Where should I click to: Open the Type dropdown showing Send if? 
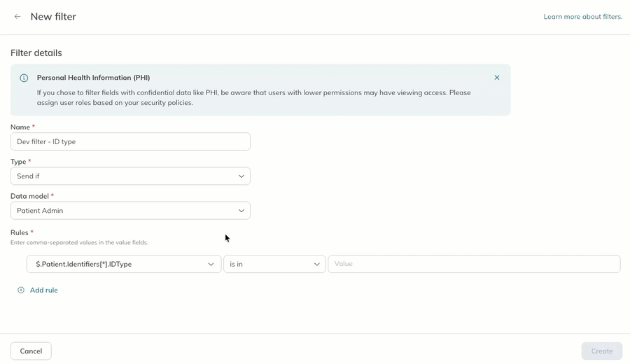coord(130,176)
